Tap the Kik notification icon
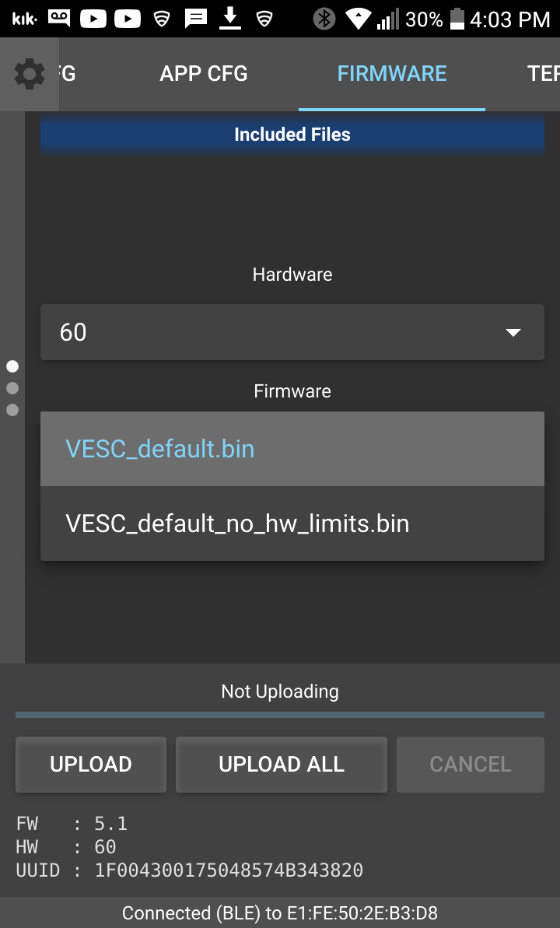The height and width of the screenshot is (928, 560). [24, 19]
